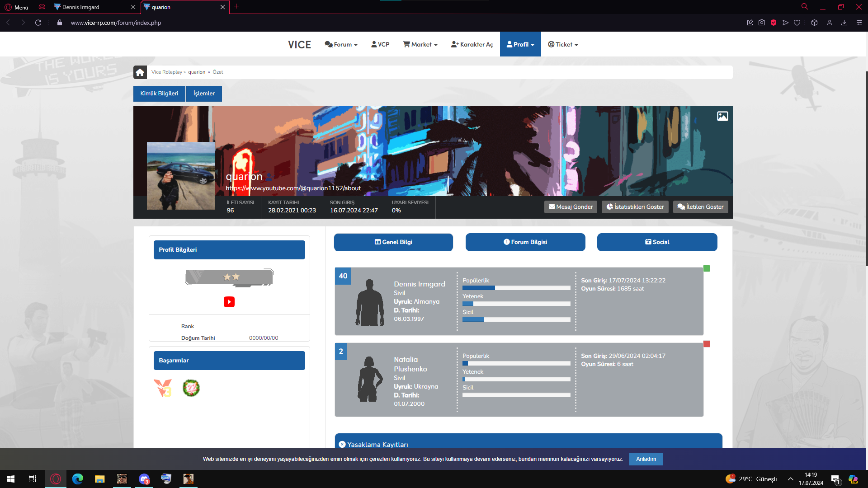Open Discord from the Windows taskbar
Image resolution: width=868 pixels, height=488 pixels.
pos(144,479)
